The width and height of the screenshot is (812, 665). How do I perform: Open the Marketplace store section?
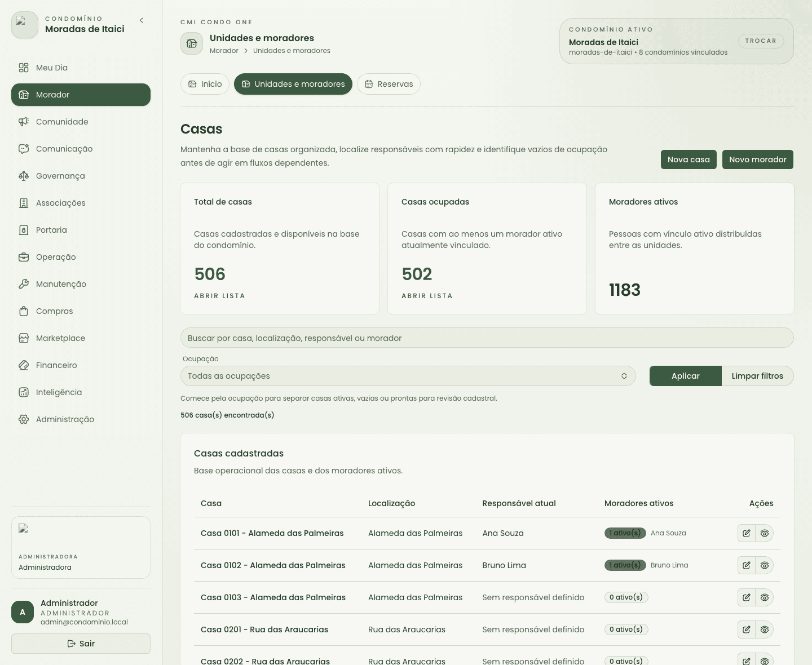tap(81, 338)
